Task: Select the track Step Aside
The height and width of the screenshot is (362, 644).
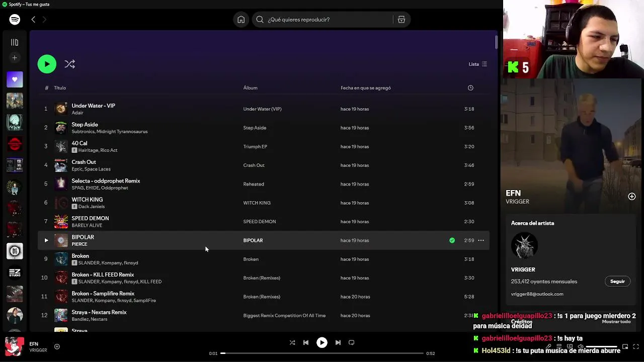Action: tap(85, 124)
